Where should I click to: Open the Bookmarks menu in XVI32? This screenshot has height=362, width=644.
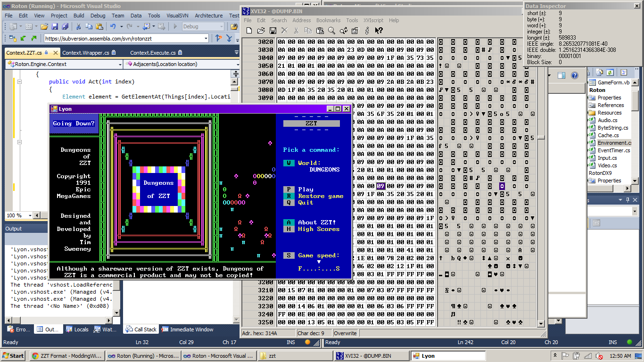(x=329, y=20)
